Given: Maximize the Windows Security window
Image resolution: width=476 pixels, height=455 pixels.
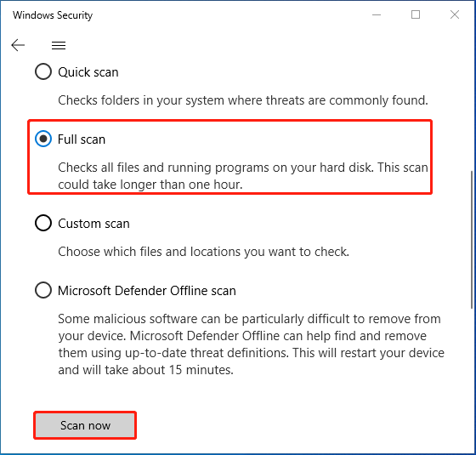Looking at the screenshot, I should 416,14.
